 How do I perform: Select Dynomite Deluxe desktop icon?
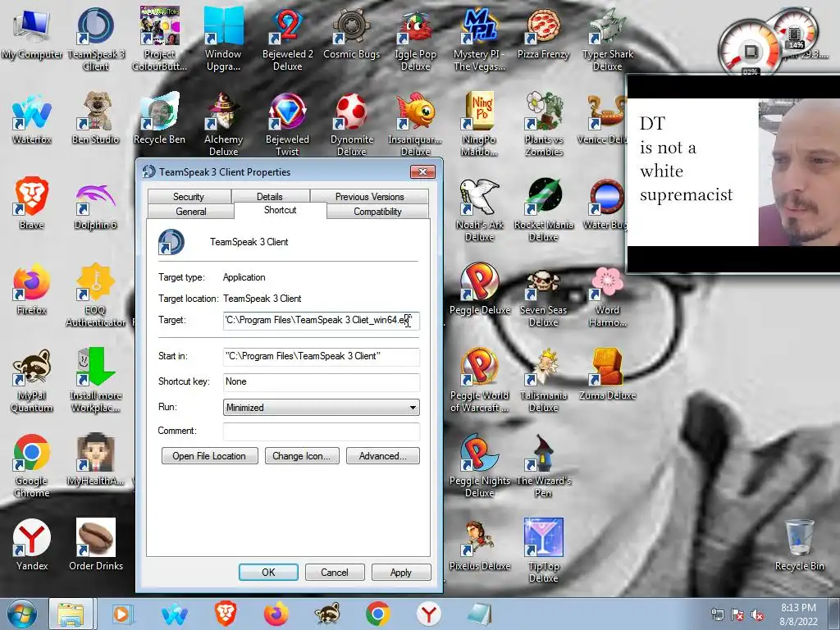tap(351, 125)
